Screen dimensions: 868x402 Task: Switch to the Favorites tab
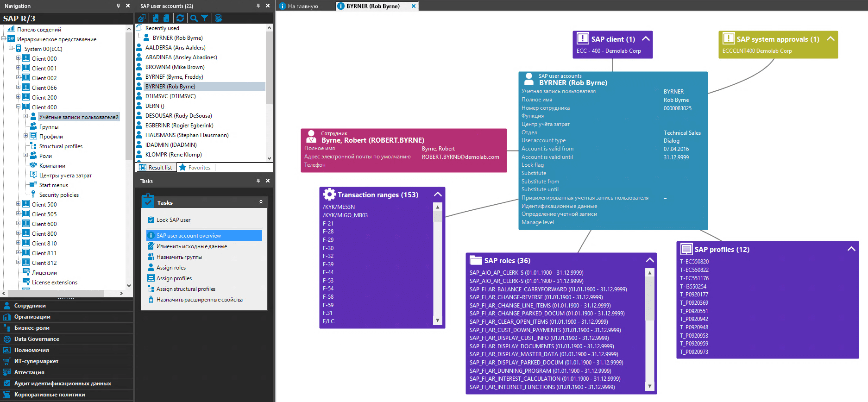click(x=195, y=167)
